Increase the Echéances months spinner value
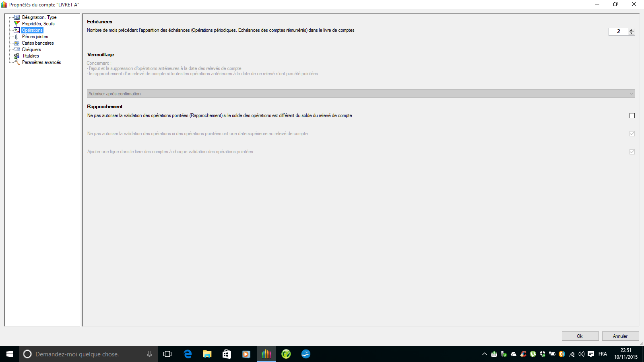Viewport: 644px width, 362px height. click(632, 30)
